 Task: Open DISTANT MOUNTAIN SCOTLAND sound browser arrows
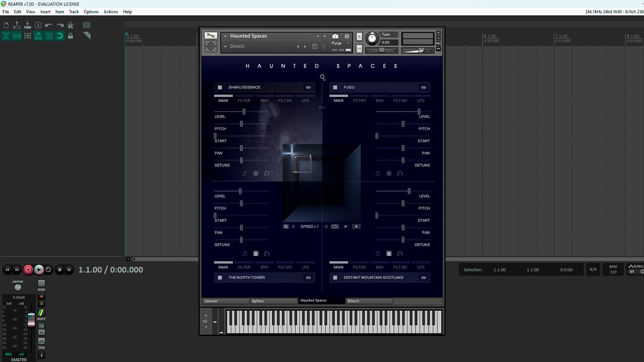[423, 278]
